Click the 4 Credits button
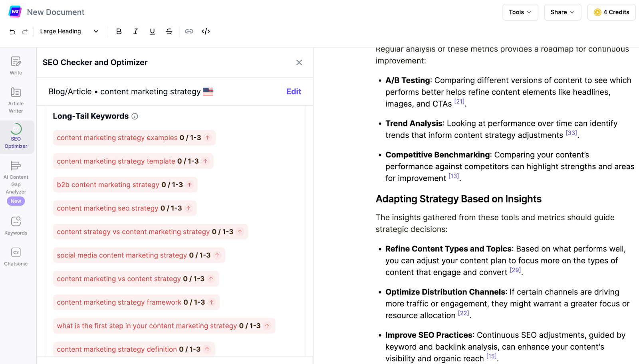 [x=611, y=12]
